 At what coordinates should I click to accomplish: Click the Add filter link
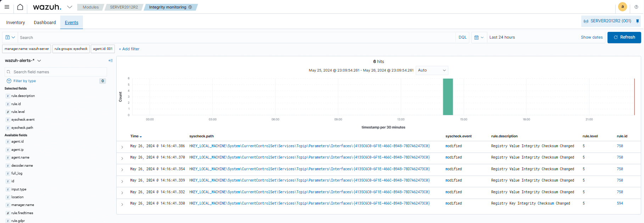coord(129,49)
